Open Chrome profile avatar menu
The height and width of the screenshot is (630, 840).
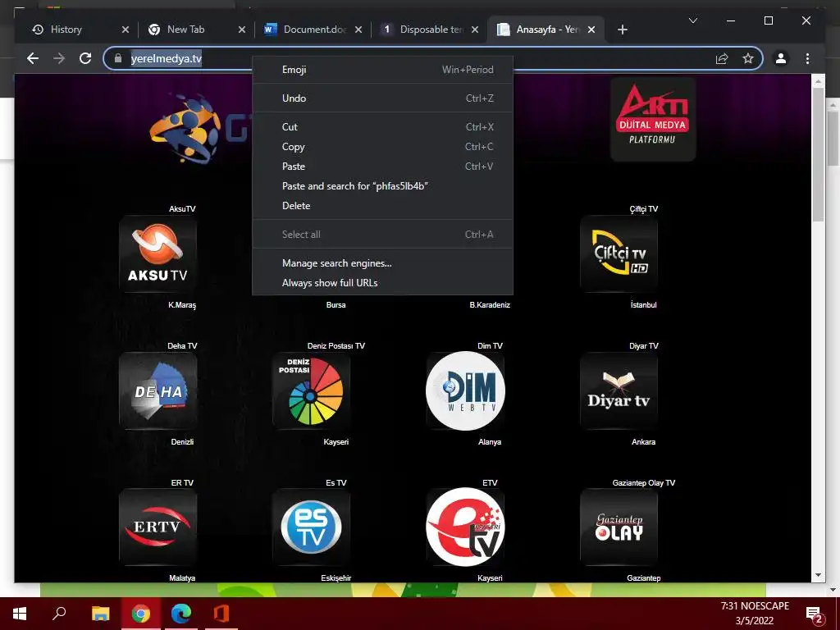coord(781,58)
